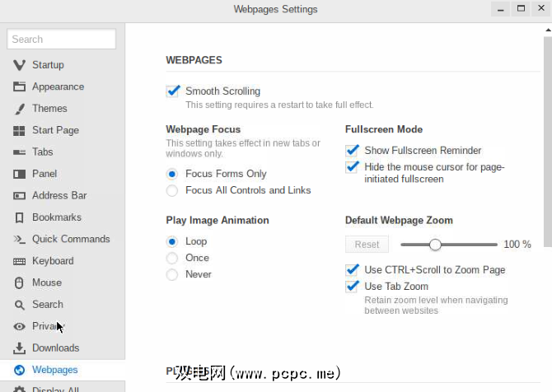Choose Once for image animation

point(172,258)
